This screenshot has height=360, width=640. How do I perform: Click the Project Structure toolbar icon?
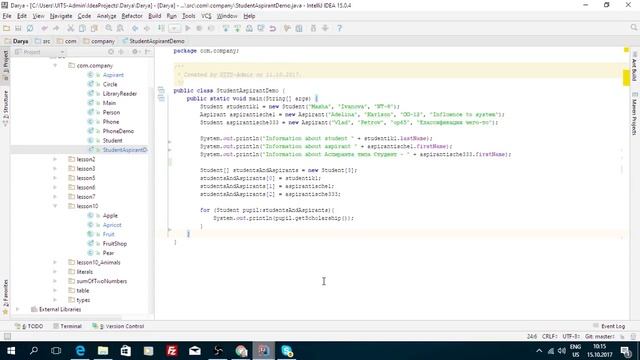(x=299, y=28)
